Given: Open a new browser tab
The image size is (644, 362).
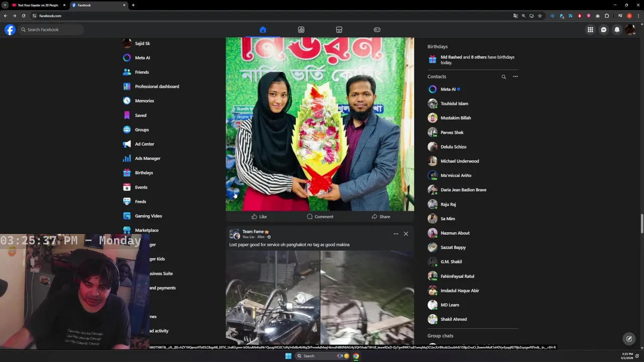Looking at the screenshot, I should click(133, 5).
